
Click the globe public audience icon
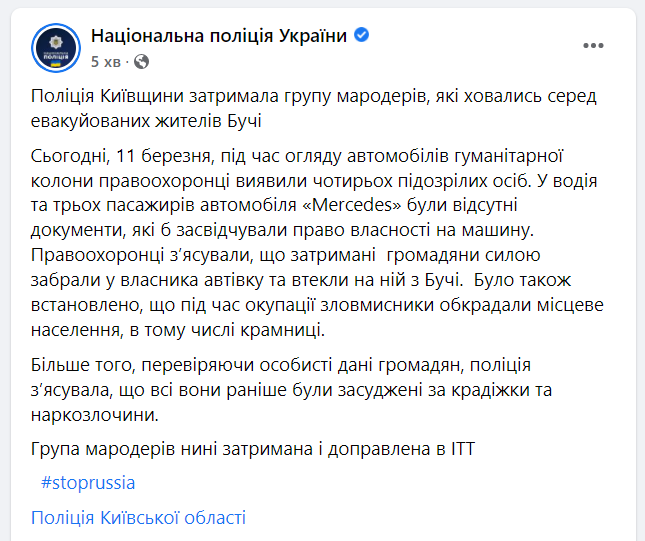tap(142, 62)
